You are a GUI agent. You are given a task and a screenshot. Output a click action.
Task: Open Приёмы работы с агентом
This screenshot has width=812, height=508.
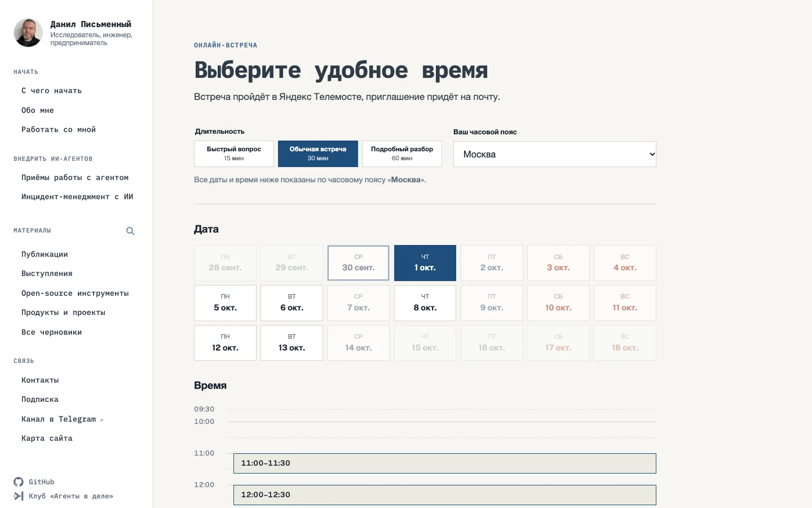coord(75,178)
